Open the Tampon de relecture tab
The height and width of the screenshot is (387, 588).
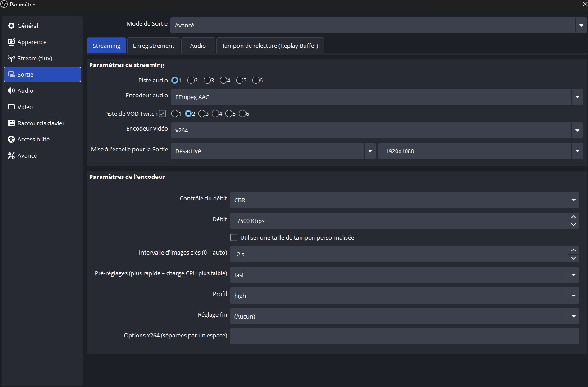pyautogui.click(x=270, y=46)
